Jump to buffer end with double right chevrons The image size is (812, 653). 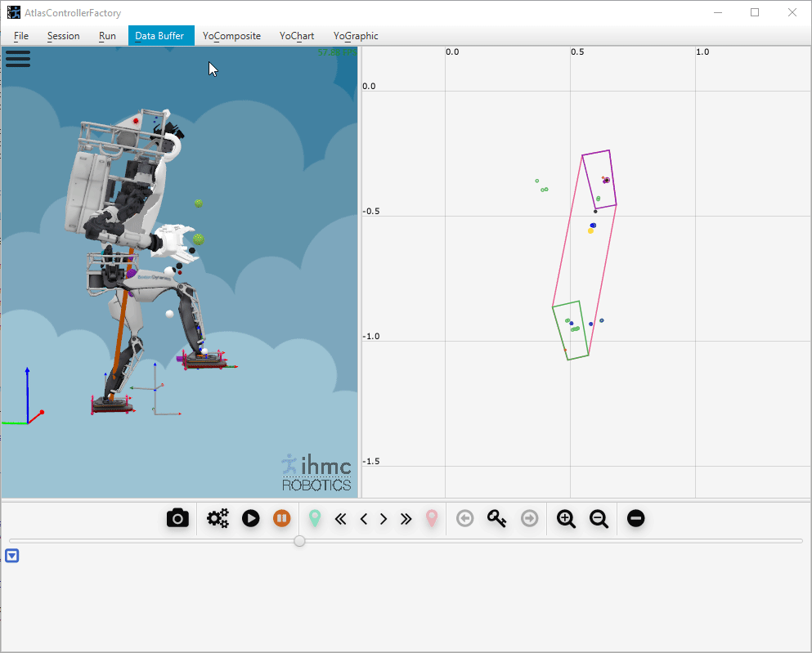coord(406,518)
